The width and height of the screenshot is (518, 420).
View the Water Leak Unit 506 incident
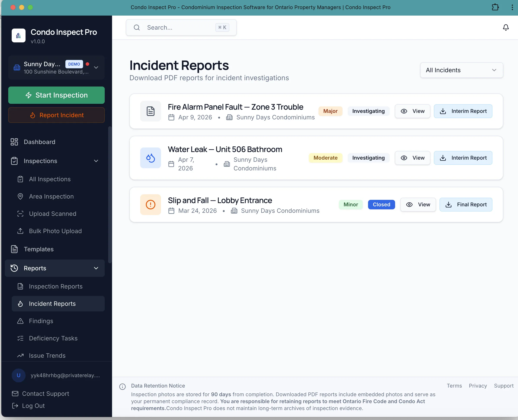tap(412, 158)
